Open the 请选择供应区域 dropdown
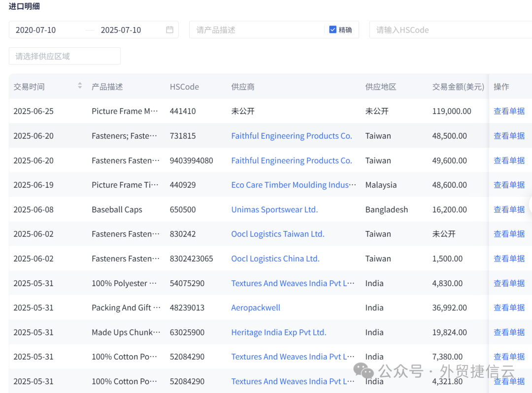532x393 pixels. (x=65, y=56)
